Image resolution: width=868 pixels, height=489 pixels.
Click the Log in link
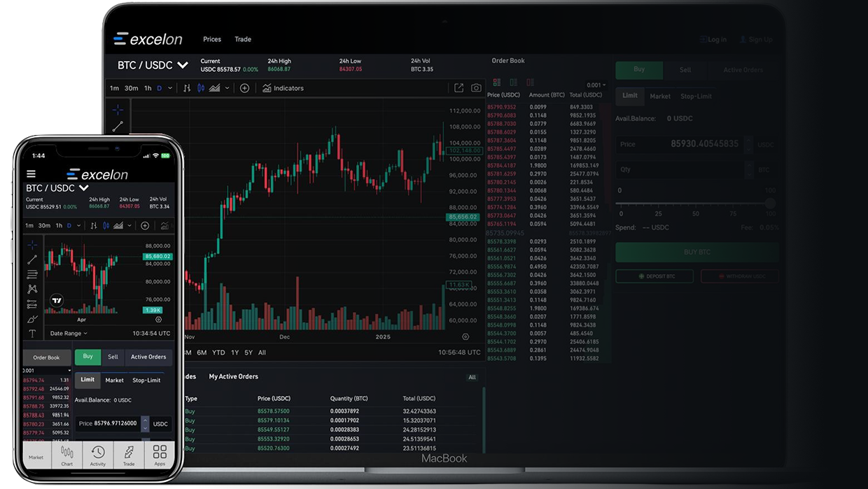click(x=713, y=40)
